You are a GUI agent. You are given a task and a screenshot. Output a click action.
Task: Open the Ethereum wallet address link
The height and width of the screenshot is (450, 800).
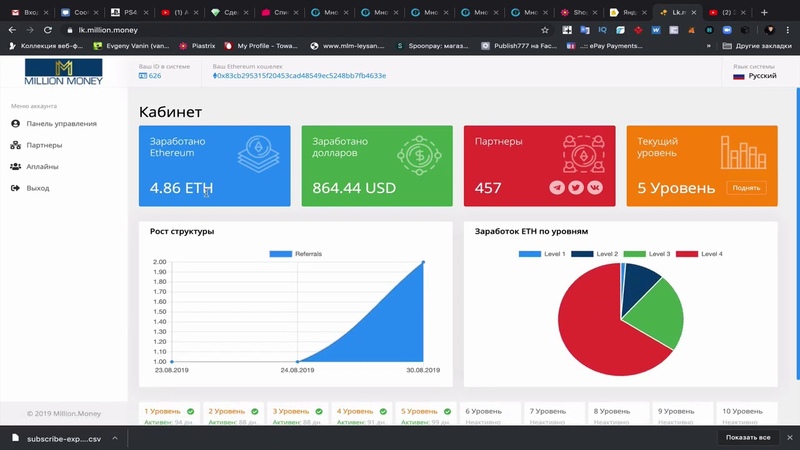(x=299, y=76)
